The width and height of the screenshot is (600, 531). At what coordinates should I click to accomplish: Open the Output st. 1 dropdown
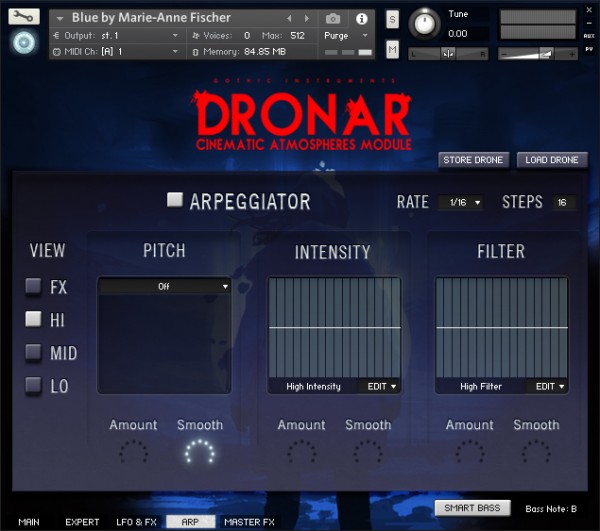(119, 36)
